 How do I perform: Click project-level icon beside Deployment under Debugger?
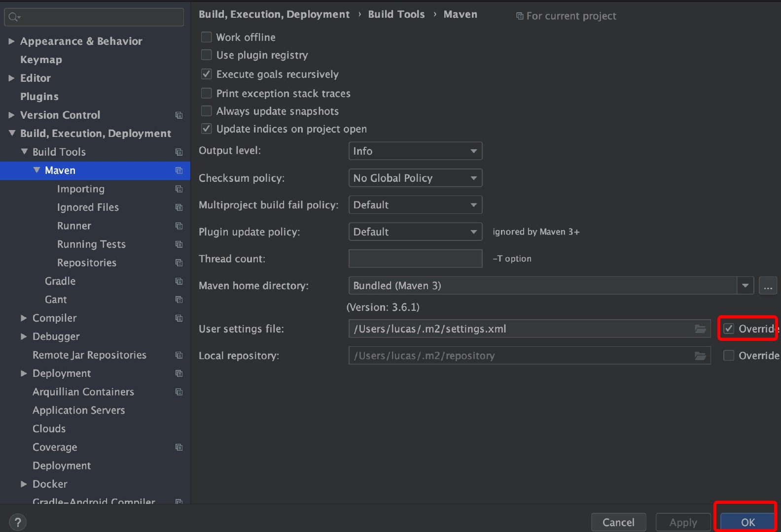(x=179, y=373)
